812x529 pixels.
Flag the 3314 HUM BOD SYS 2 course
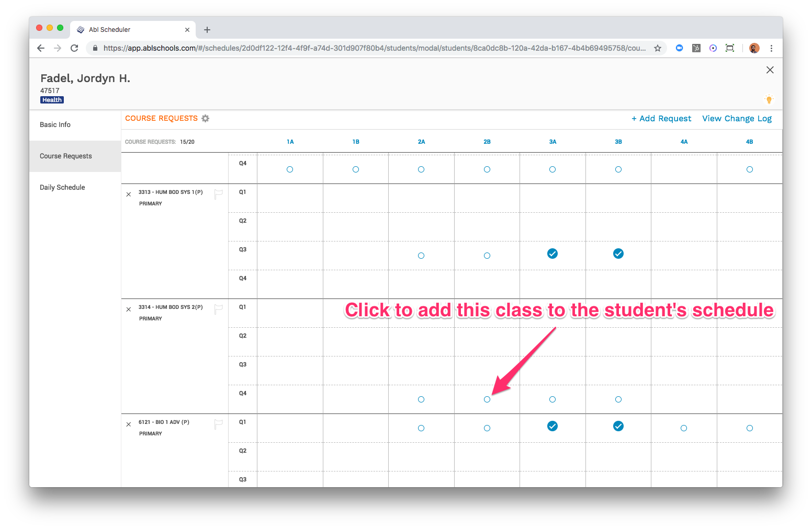coord(219,309)
